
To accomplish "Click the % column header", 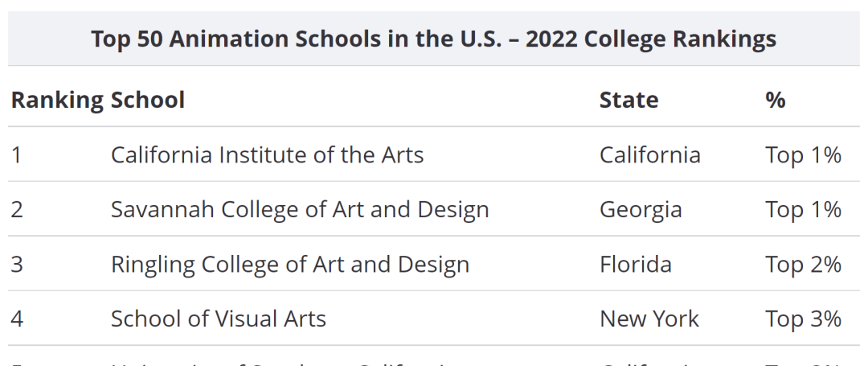I will (776, 101).
